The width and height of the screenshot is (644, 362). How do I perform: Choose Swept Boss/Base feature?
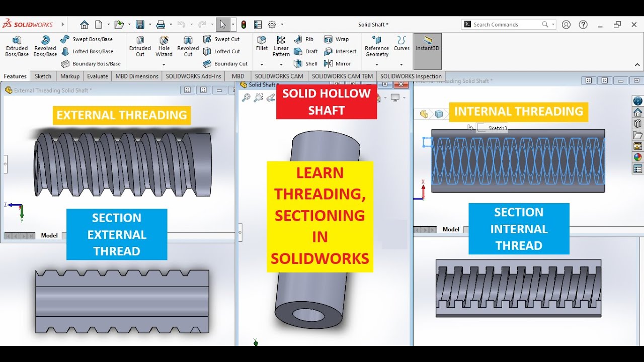(x=87, y=39)
